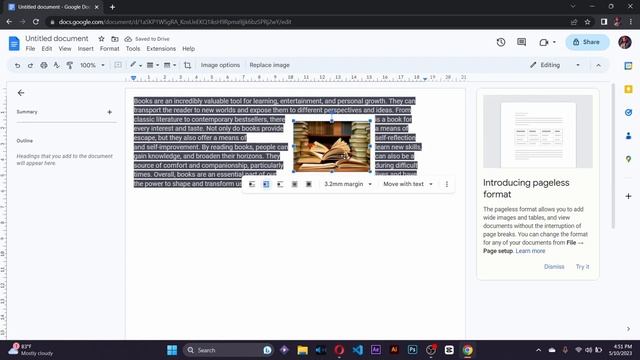Image resolution: width=640 pixels, height=360 pixels.
Task: Open Google Tasks in side panel
Action: tap(628, 112)
